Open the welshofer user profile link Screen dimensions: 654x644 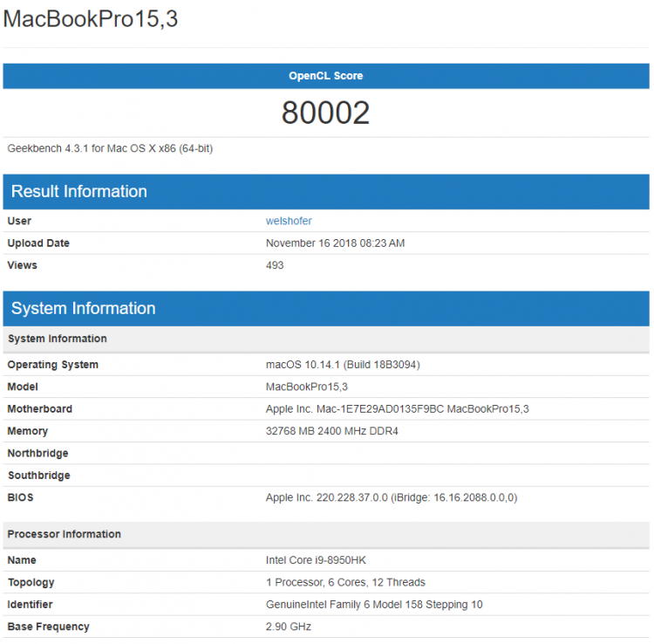coord(289,221)
